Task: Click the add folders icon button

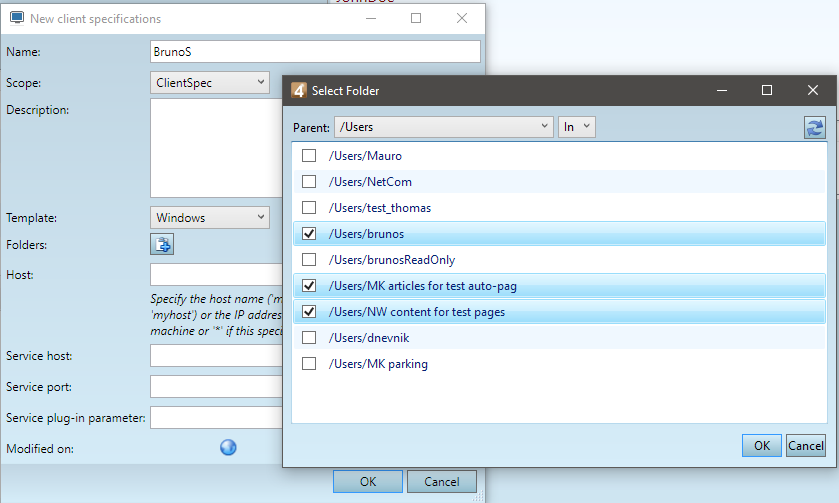Action: [x=162, y=245]
